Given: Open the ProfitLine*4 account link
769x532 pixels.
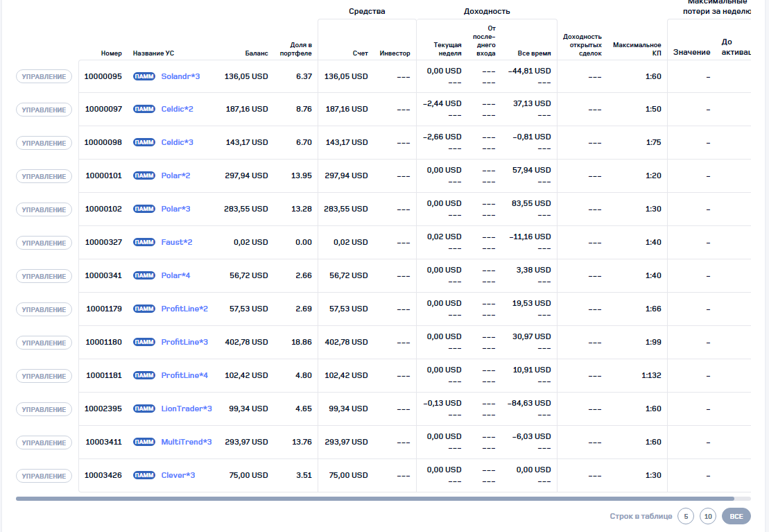Looking at the screenshot, I should pos(184,376).
